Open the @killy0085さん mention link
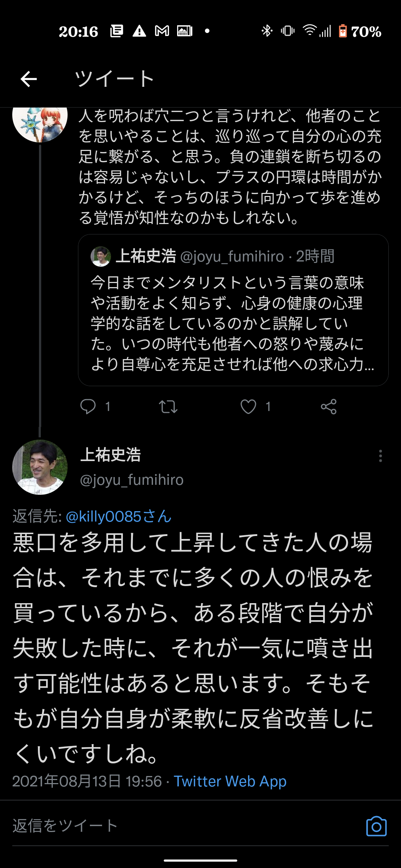This screenshot has height=868, width=401. [118, 516]
